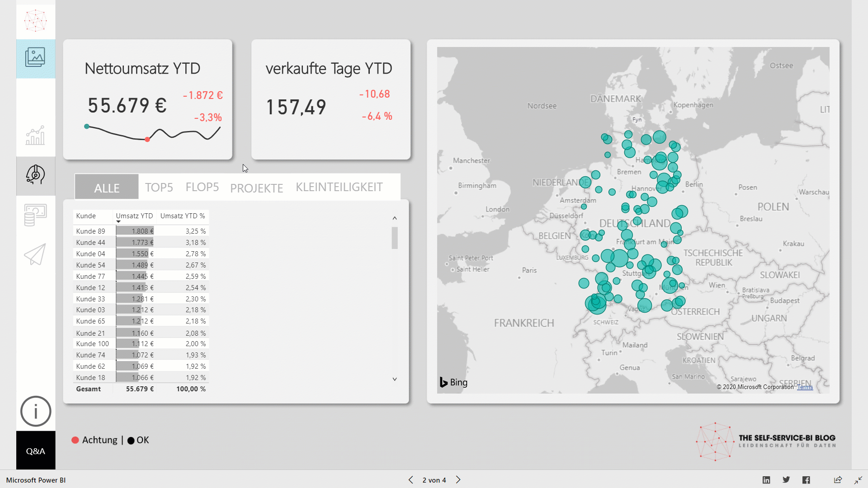Go to previous report page arrow
868x488 pixels.
coord(410,480)
